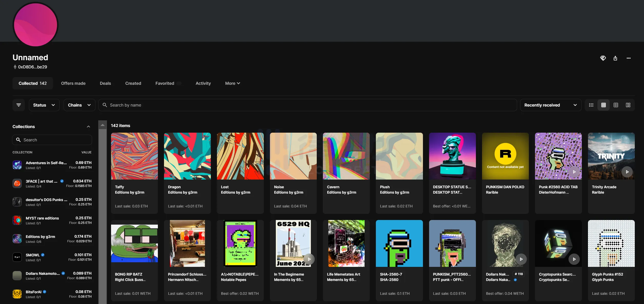Click the filter sidebar toggle icon
Screen dimensions: 644x304
tap(19, 105)
